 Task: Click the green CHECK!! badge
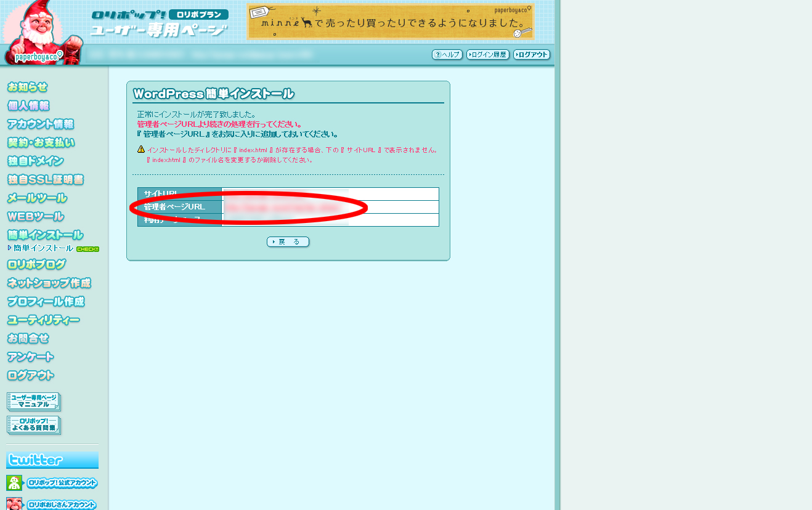click(x=87, y=249)
